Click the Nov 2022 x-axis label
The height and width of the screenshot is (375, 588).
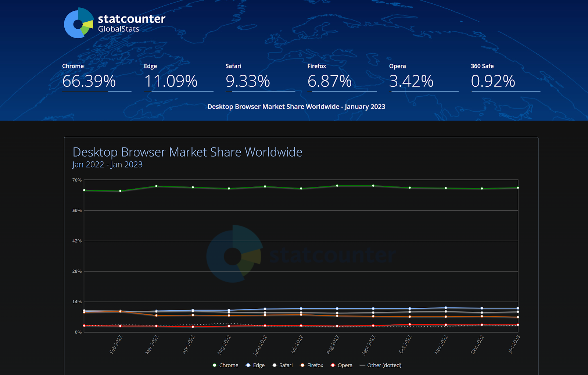click(x=441, y=344)
